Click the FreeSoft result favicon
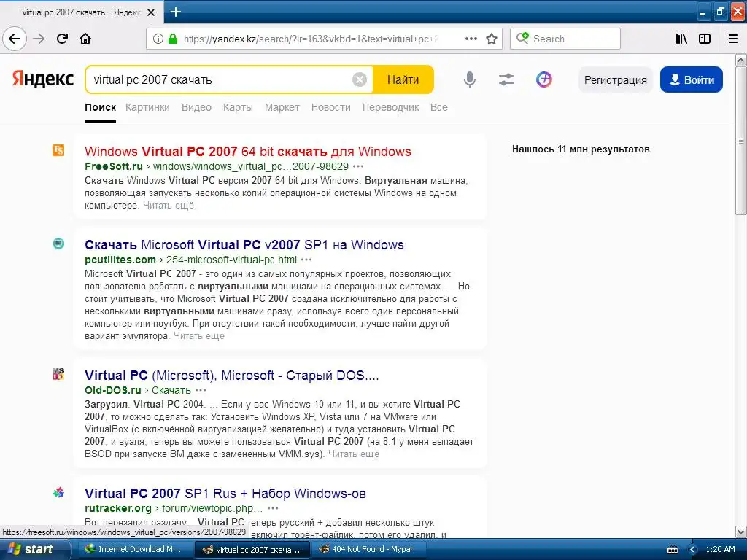Viewport: 747px width, 560px height. pos(58,150)
